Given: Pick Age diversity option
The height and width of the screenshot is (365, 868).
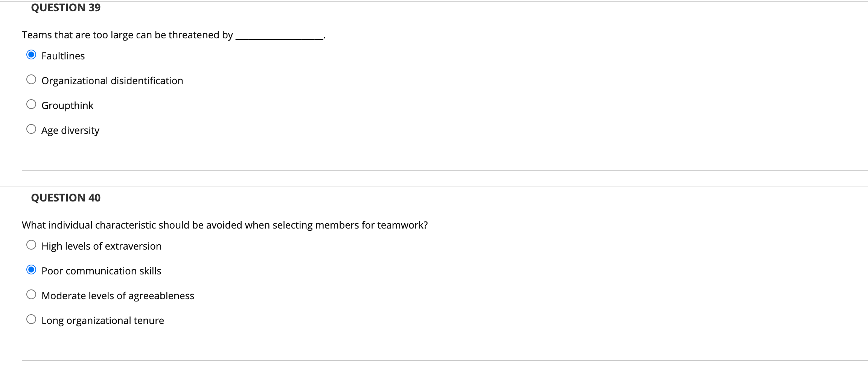Looking at the screenshot, I should click(x=32, y=129).
